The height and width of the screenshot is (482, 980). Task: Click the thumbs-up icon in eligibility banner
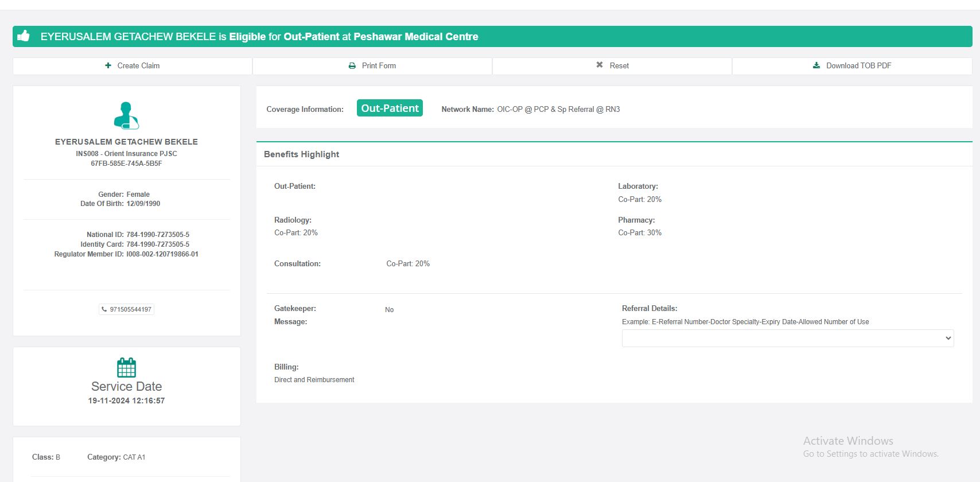(x=24, y=36)
